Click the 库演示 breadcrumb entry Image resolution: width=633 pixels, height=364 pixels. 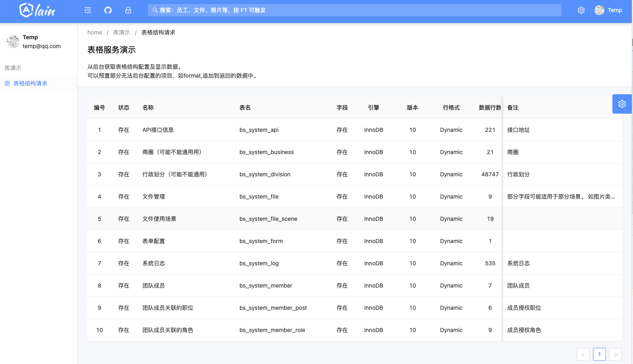pyautogui.click(x=121, y=32)
